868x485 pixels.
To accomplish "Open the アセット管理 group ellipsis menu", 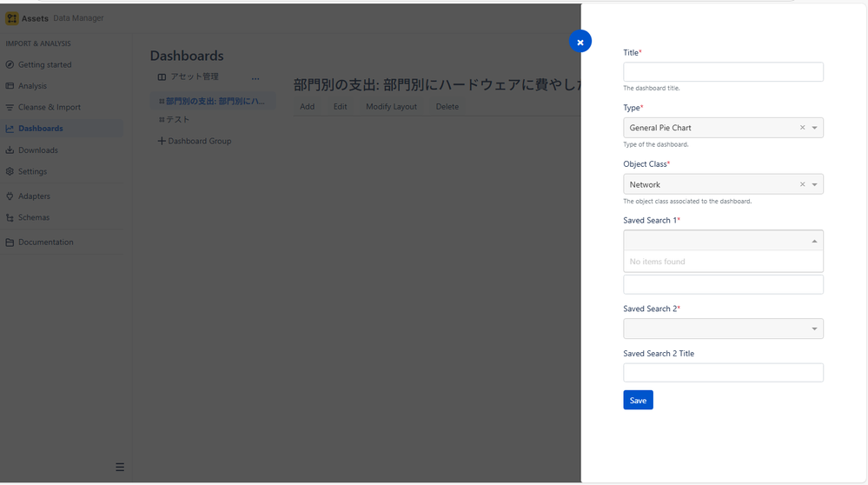I will [x=255, y=78].
